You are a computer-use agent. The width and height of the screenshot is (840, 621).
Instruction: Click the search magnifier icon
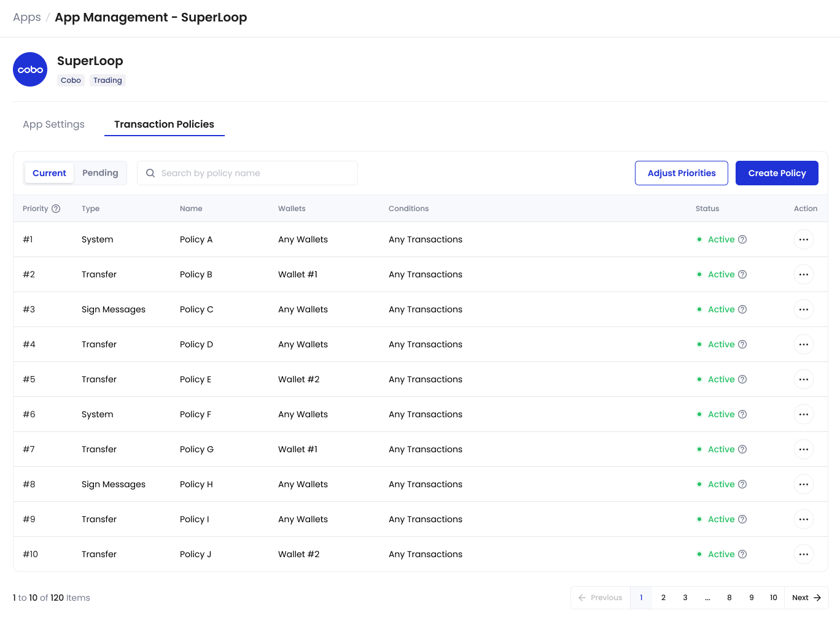click(x=150, y=173)
